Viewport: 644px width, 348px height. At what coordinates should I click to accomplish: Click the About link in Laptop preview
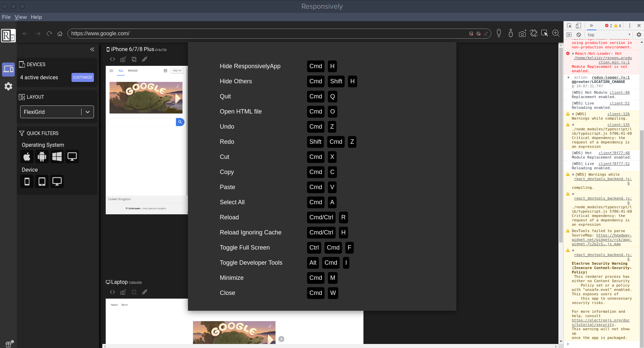[114, 305]
